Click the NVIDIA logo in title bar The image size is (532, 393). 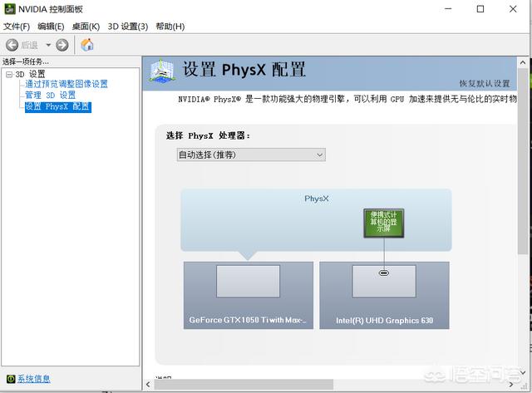(x=10, y=9)
